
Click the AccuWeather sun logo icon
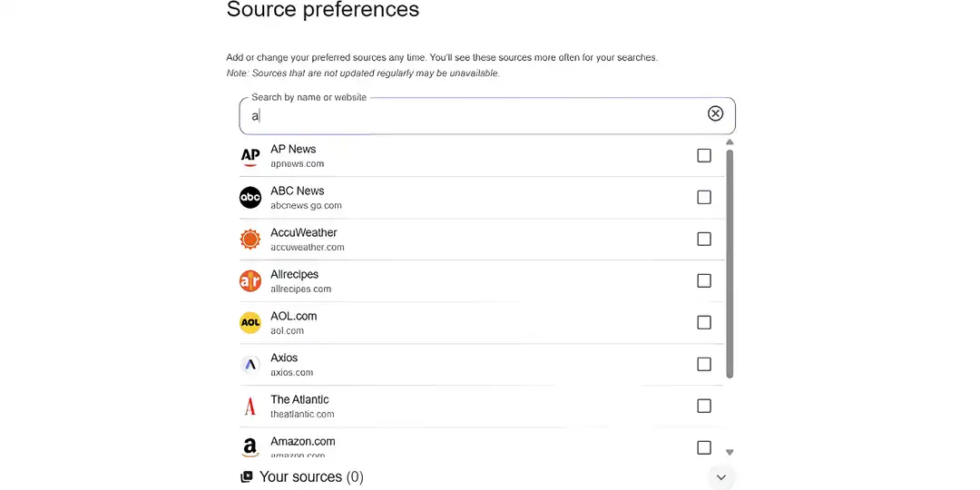250,240
